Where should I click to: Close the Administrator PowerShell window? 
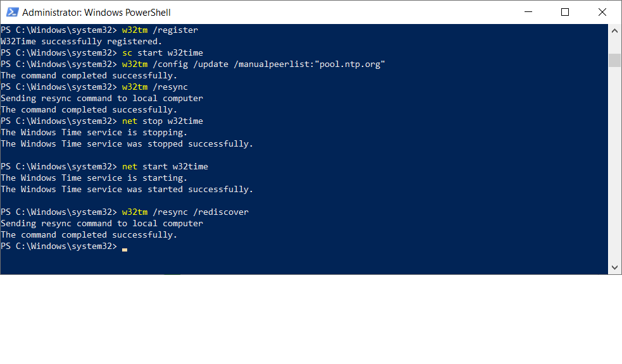[602, 12]
